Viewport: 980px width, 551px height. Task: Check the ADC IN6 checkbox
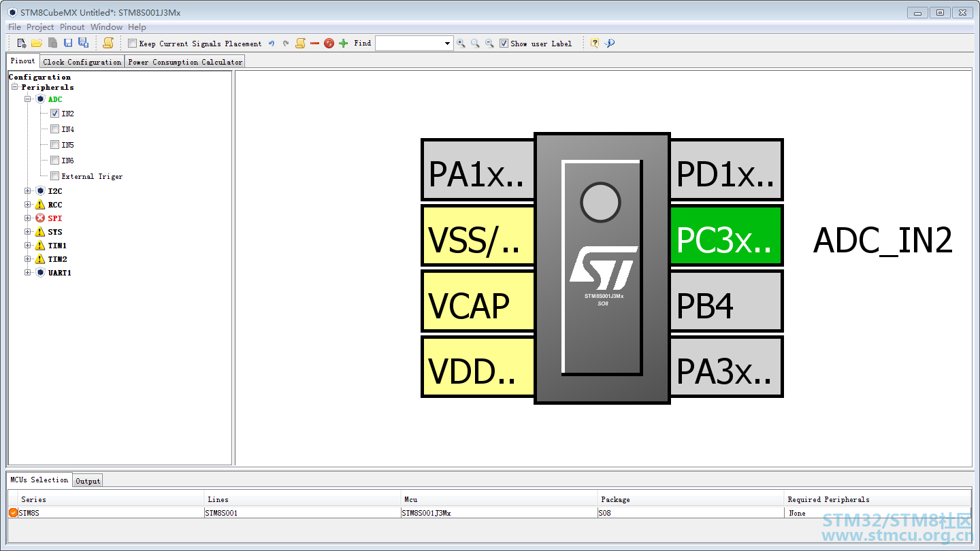pos(54,161)
